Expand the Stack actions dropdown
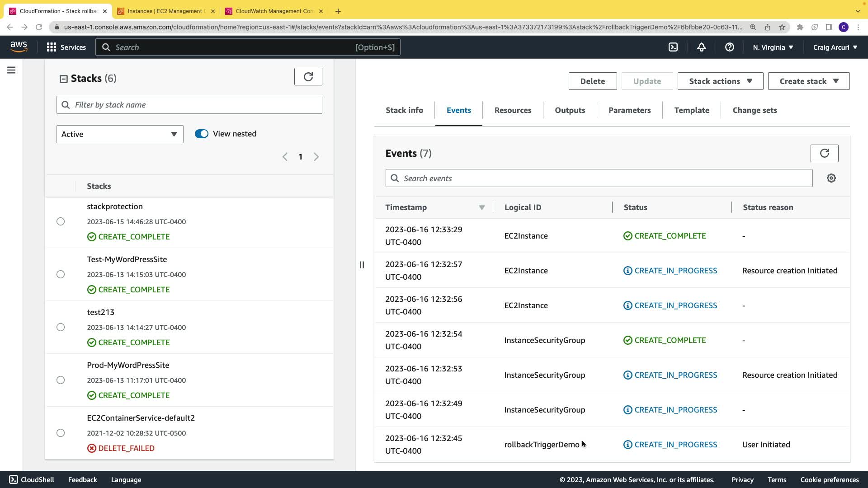868x488 pixels. tap(720, 81)
